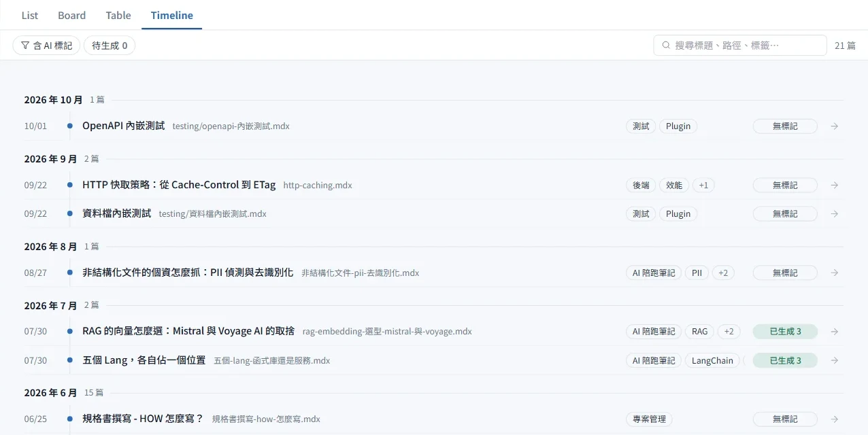Open the 資料檔內嵌測試 article title
868x435 pixels.
(116, 213)
